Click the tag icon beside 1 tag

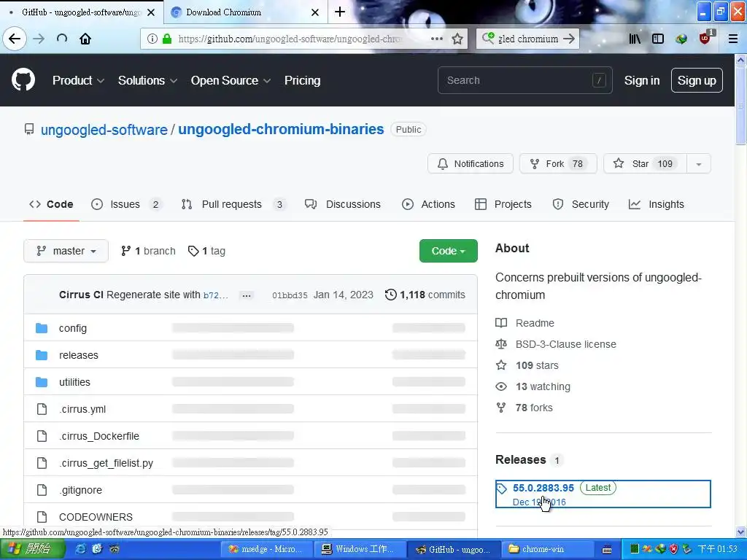tap(193, 251)
